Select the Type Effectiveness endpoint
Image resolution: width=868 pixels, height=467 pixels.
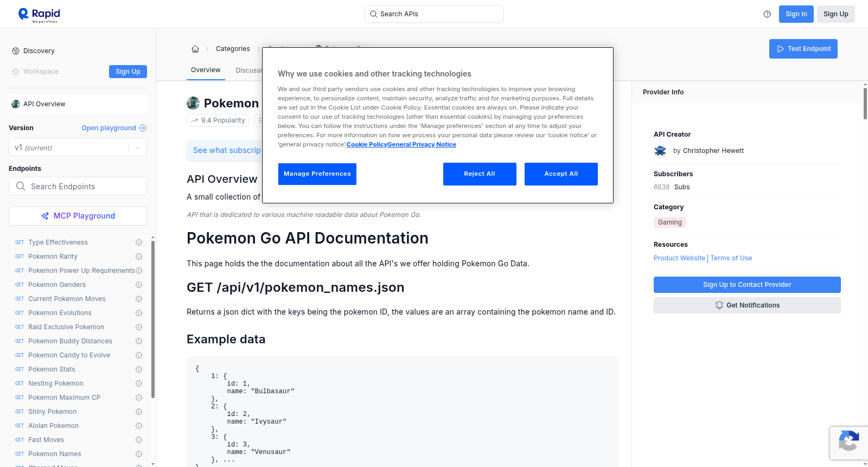(x=58, y=242)
